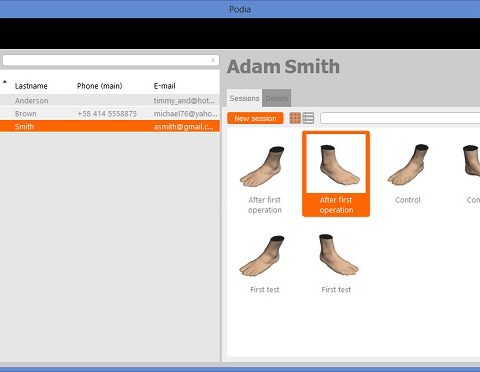Click the sessions filter input field
480x372 pixels.
coord(400,118)
